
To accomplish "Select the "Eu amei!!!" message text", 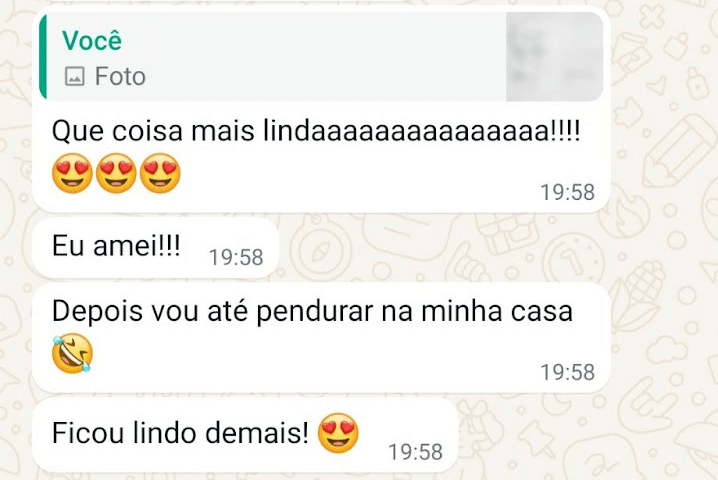I will click(116, 247).
